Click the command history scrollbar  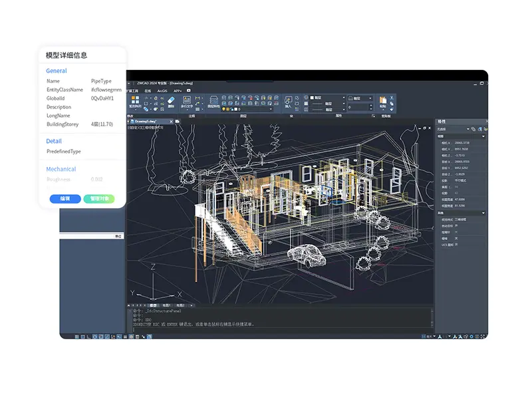[432, 318]
